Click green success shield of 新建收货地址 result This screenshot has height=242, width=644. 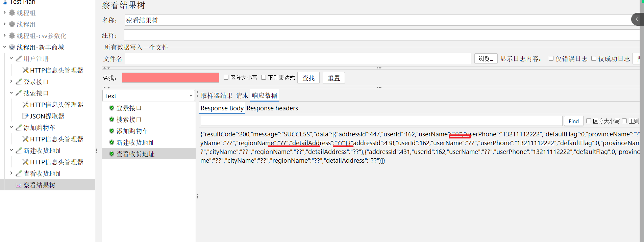click(x=112, y=142)
